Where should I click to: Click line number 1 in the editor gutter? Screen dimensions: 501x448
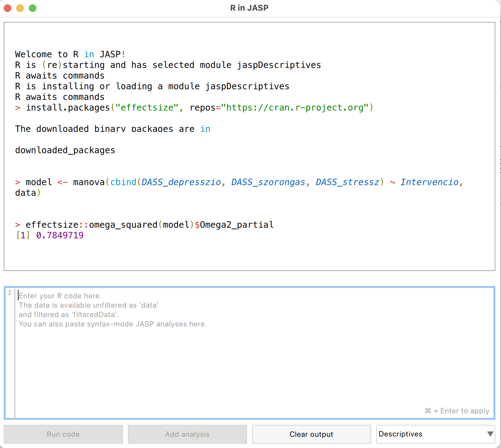tap(10, 293)
